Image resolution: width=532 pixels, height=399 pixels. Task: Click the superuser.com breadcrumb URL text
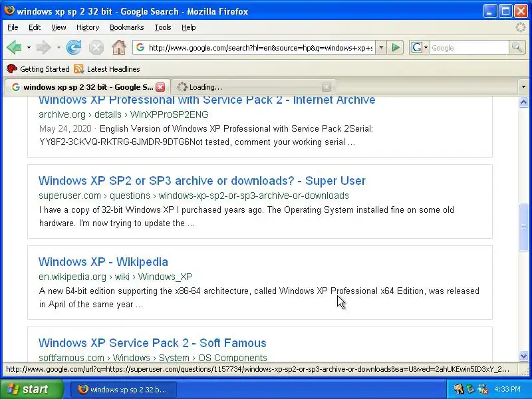click(194, 196)
